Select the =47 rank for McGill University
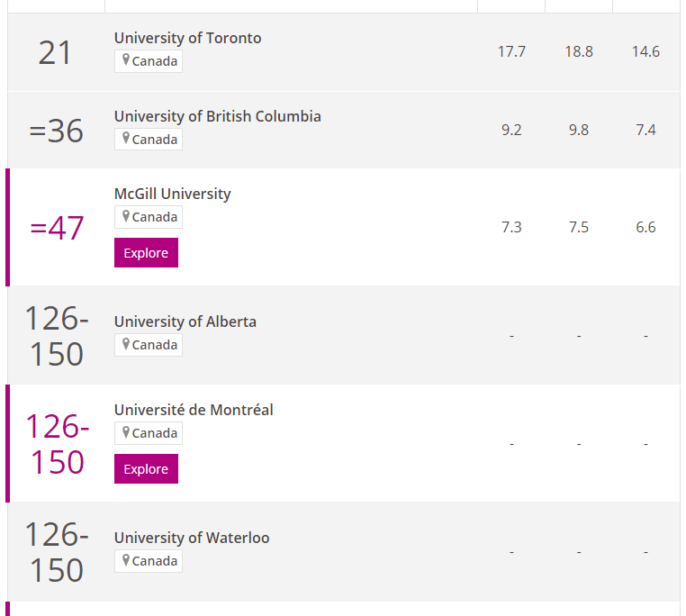Screen dimensions: 686x616 point(57,228)
